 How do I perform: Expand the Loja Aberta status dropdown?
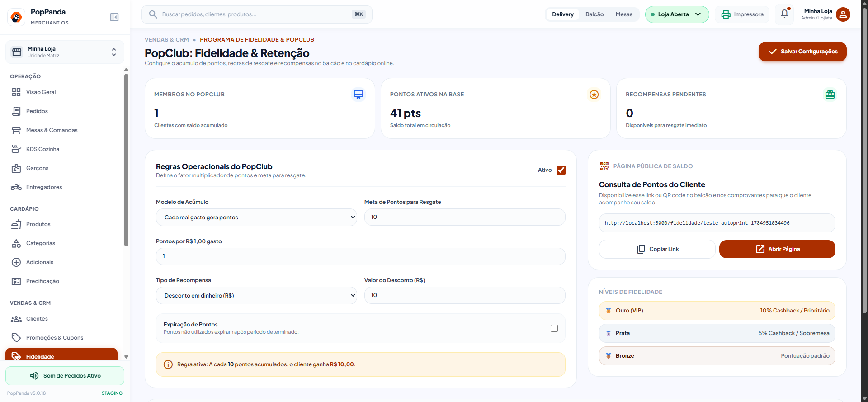pyautogui.click(x=677, y=14)
